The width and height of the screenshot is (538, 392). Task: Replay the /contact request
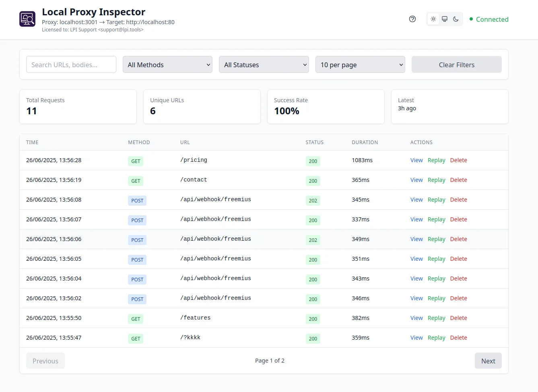pyautogui.click(x=436, y=180)
